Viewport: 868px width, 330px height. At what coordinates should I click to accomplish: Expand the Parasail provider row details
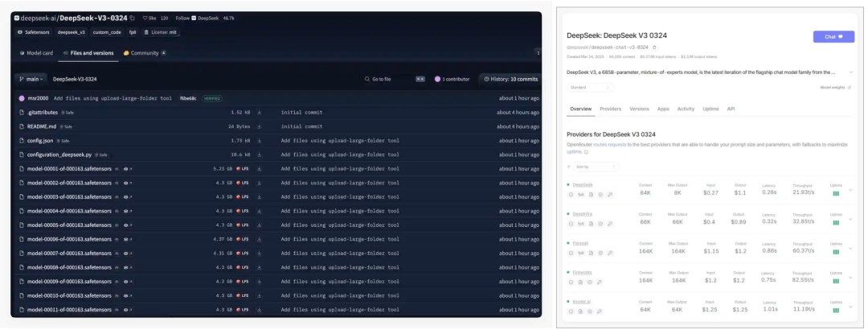(x=850, y=249)
